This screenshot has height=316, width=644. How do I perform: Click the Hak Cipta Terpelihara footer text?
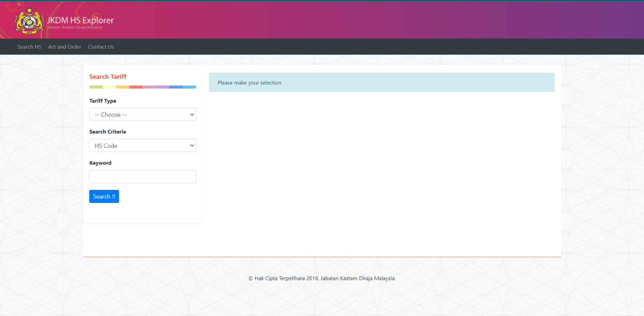coord(322,278)
